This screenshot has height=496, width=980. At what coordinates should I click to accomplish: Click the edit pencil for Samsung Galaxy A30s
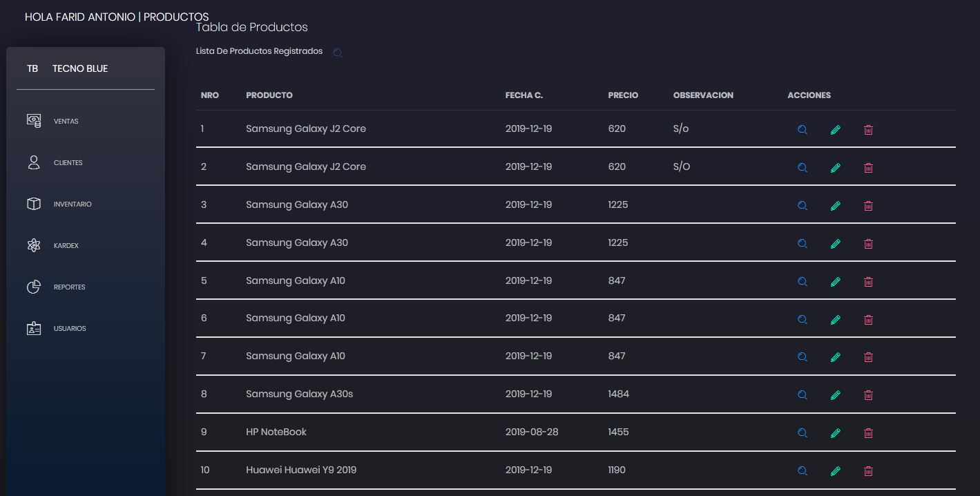coord(836,395)
